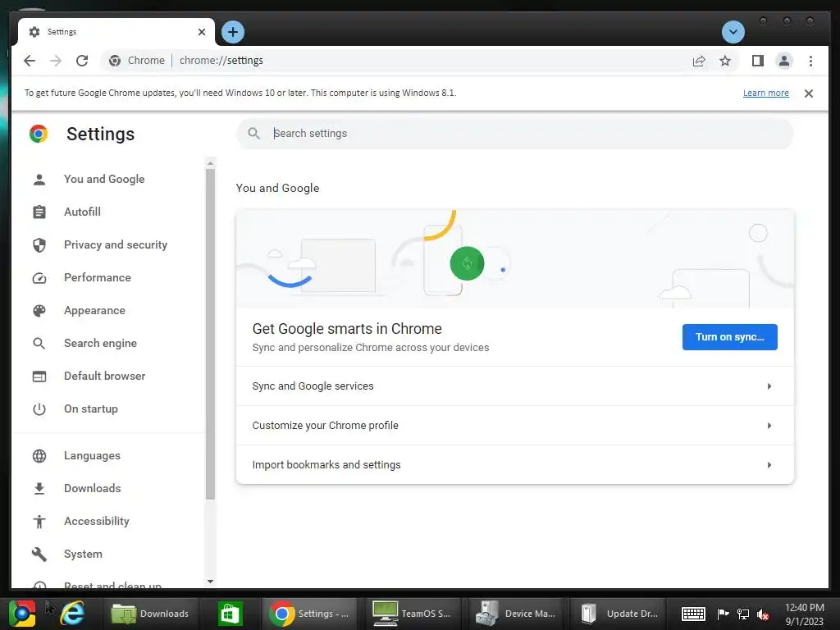Click the Appearance palette icon
Image resolution: width=840 pixels, height=630 pixels.
point(39,311)
